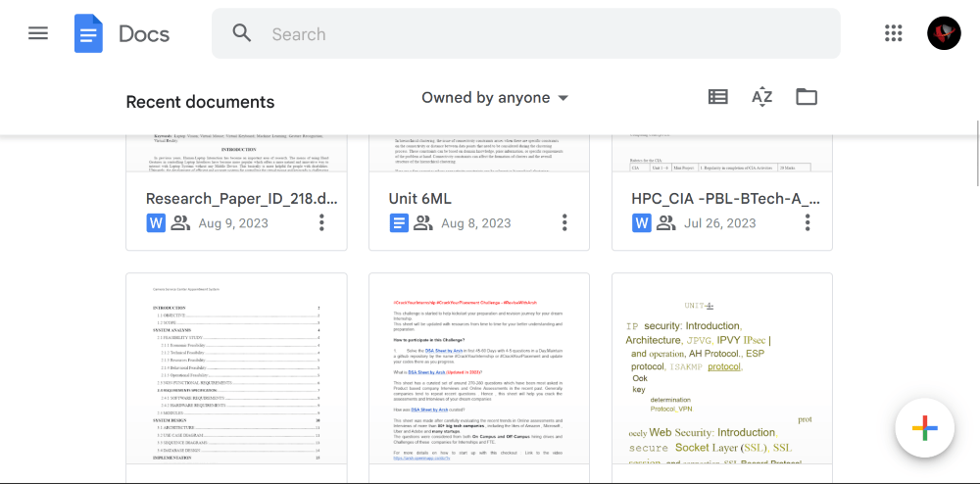Open the table of contents document thumbnail
Screen dimensions: 980x484
pos(236,377)
